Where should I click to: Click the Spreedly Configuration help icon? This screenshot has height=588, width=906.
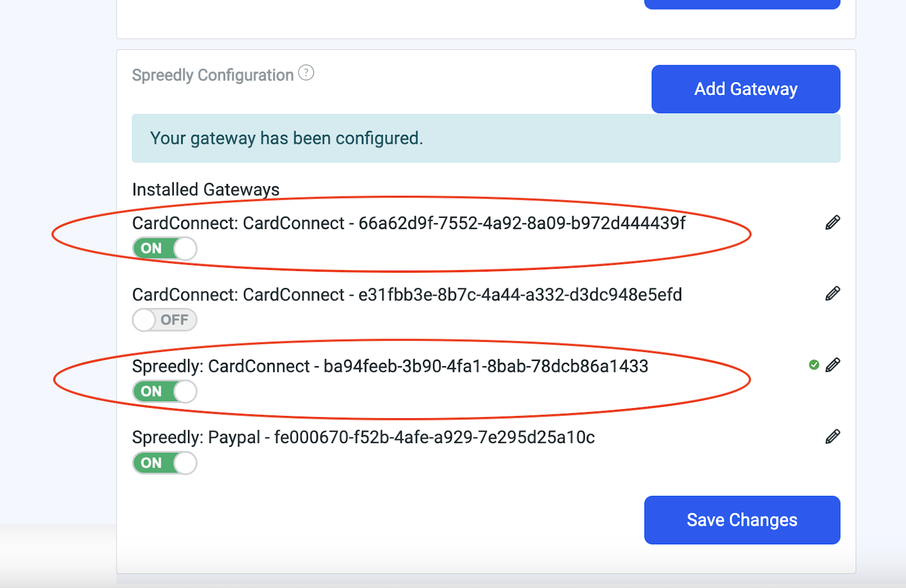pos(306,73)
